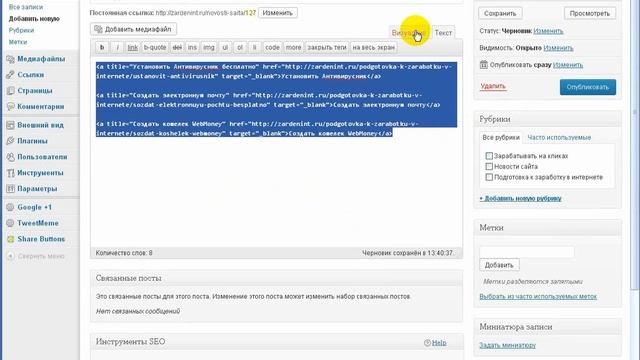Click inside the HTML text editor area

click(276, 152)
